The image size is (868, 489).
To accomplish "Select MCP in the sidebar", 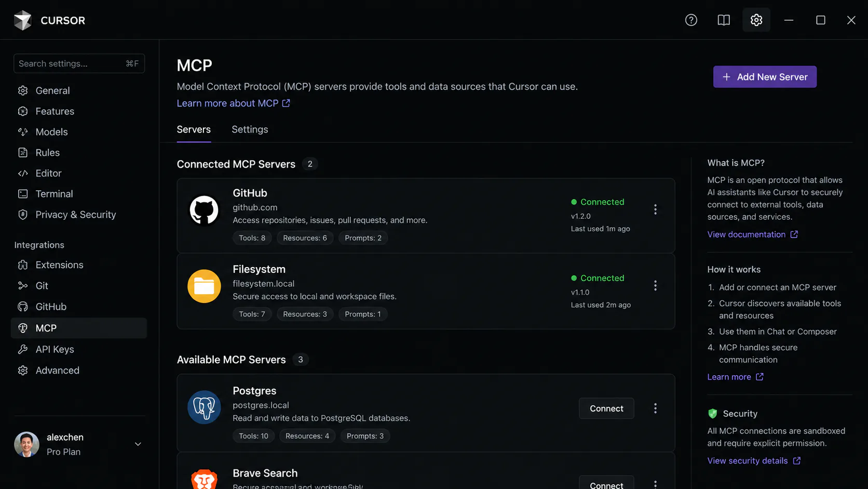I will 79,328.
